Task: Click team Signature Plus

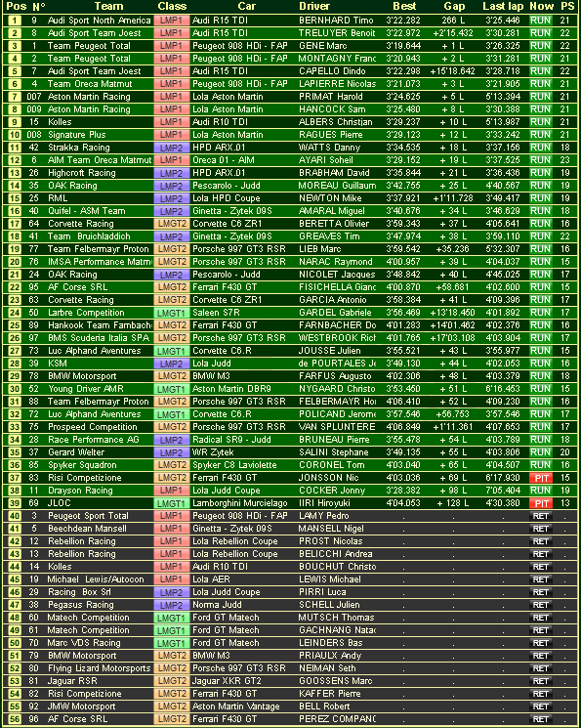Action: [x=77, y=135]
